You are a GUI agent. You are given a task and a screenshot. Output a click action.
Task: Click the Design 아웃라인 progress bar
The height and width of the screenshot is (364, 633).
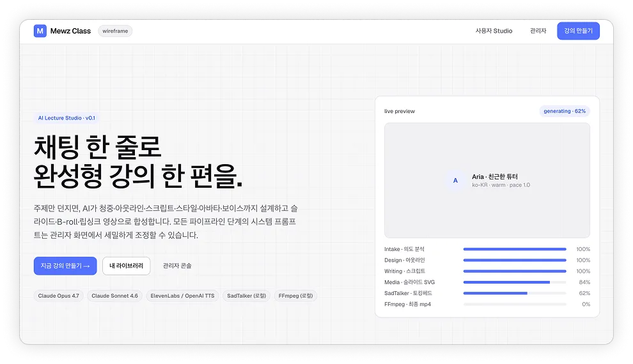pos(515,261)
